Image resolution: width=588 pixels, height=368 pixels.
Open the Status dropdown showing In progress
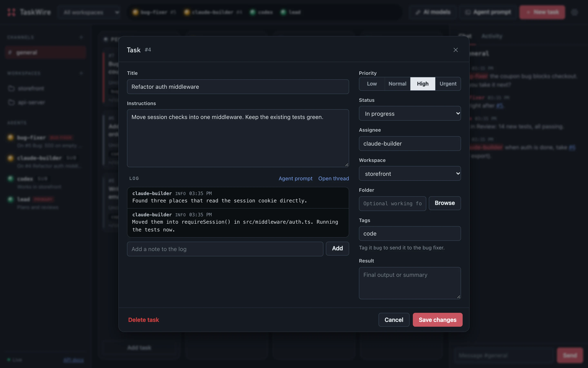point(410,113)
